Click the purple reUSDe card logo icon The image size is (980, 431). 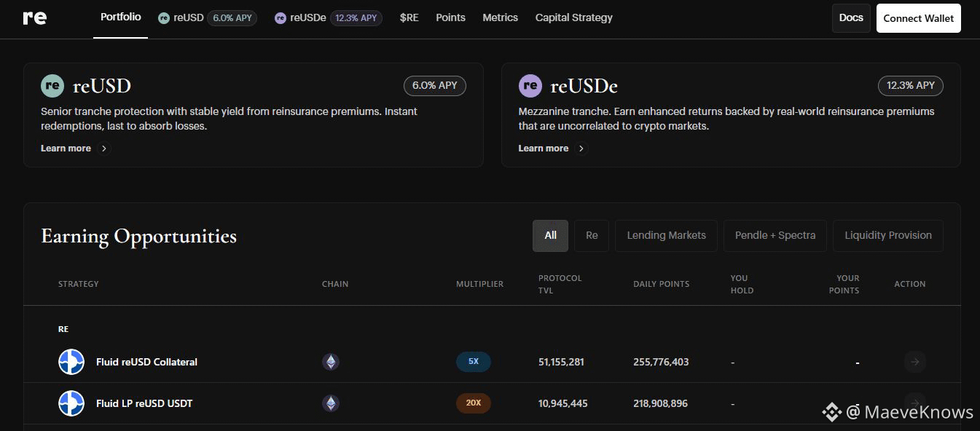pyautogui.click(x=530, y=86)
